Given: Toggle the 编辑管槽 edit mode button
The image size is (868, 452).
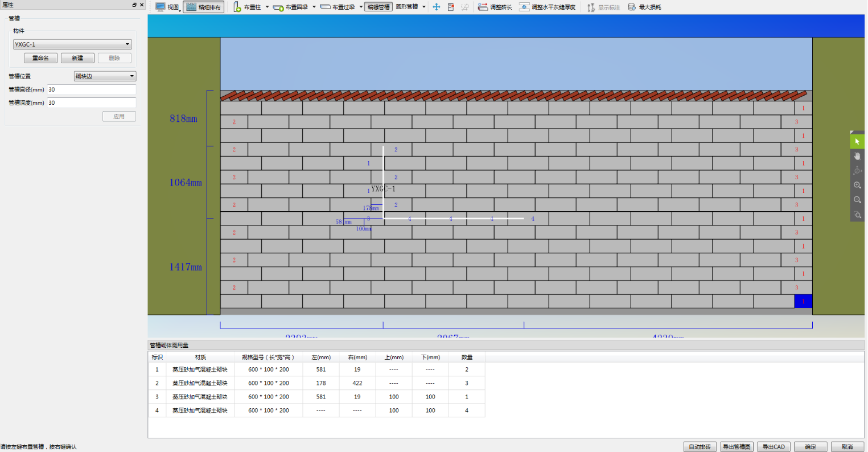Looking at the screenshot, I should click(x=379, y=7).
